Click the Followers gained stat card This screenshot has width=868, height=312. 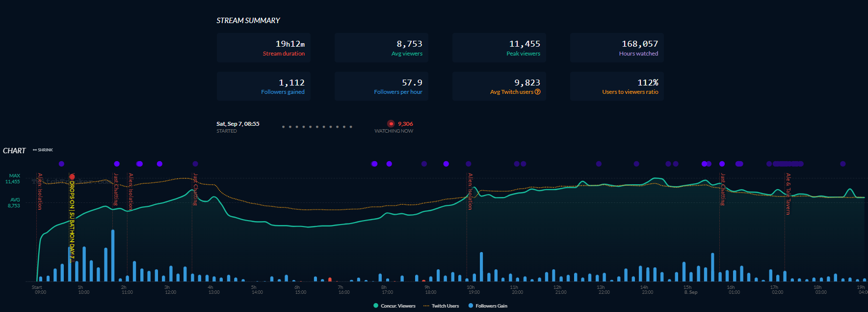pos(263,86)
